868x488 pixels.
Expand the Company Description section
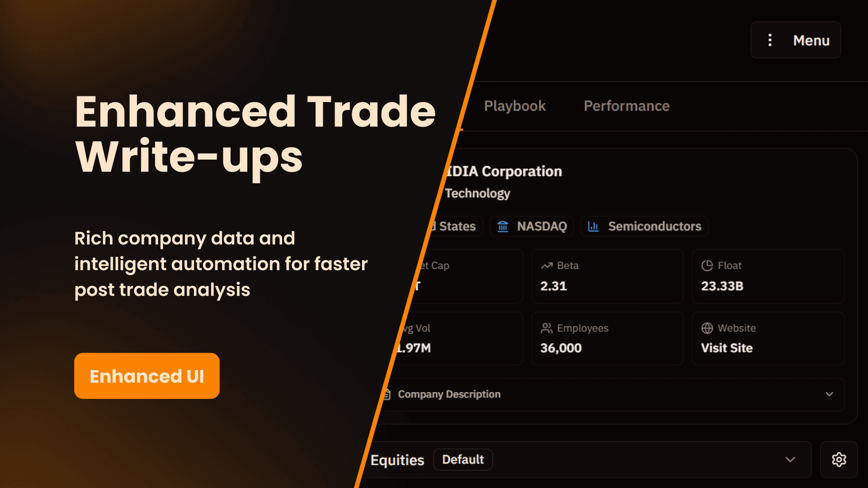(x=829, y=394)
